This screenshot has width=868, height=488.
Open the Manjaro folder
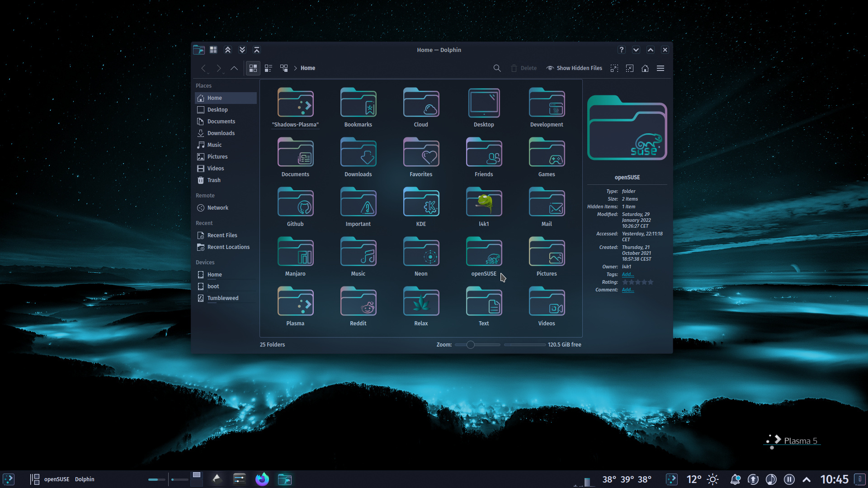click(x=295, y=257)
